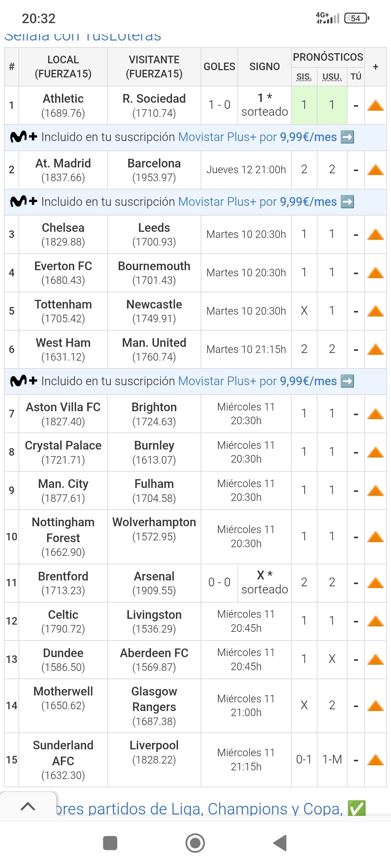Expand the Brentford vs Arsenal match row

pos(375,583)
